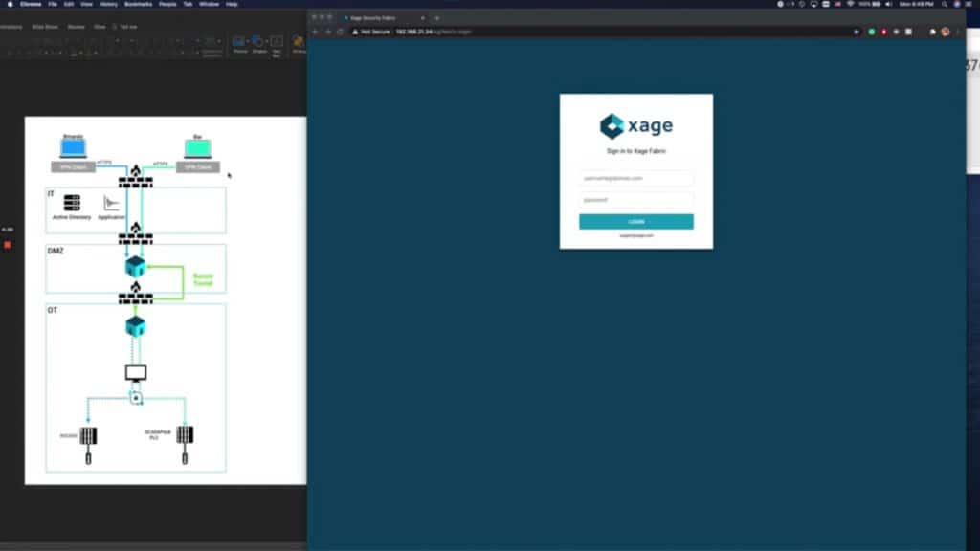Click the browser back arrow icon
This screenshot has width=980, height=551.
click(x=314, y=32)
